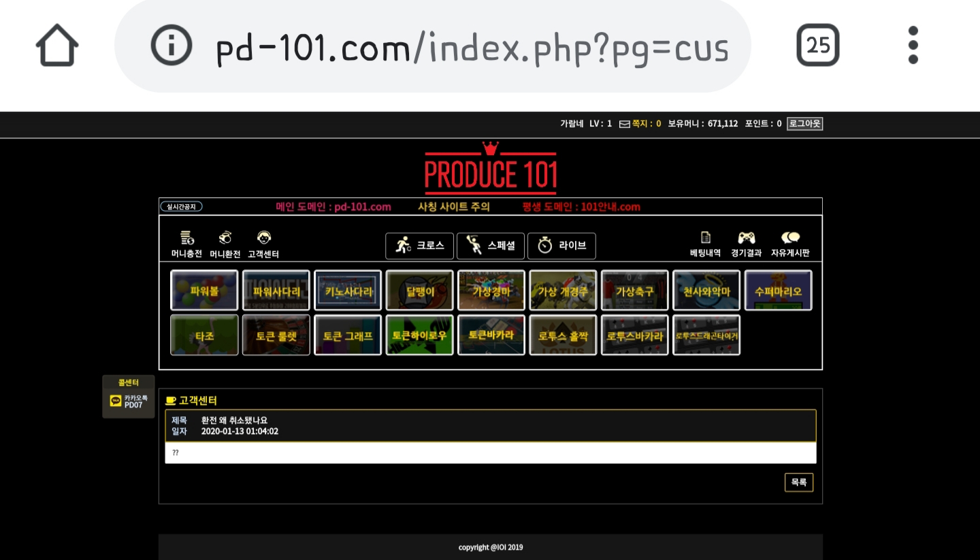980x560 pixels.
Task: Open 고객센터 customer center icon
Action: click(263, 244)
